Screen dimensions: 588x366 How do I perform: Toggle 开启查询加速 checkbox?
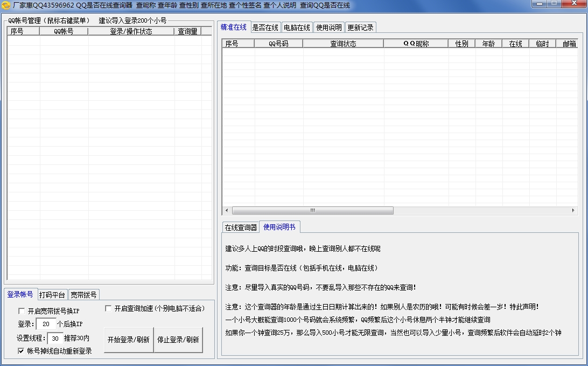(x=108, y=308)
